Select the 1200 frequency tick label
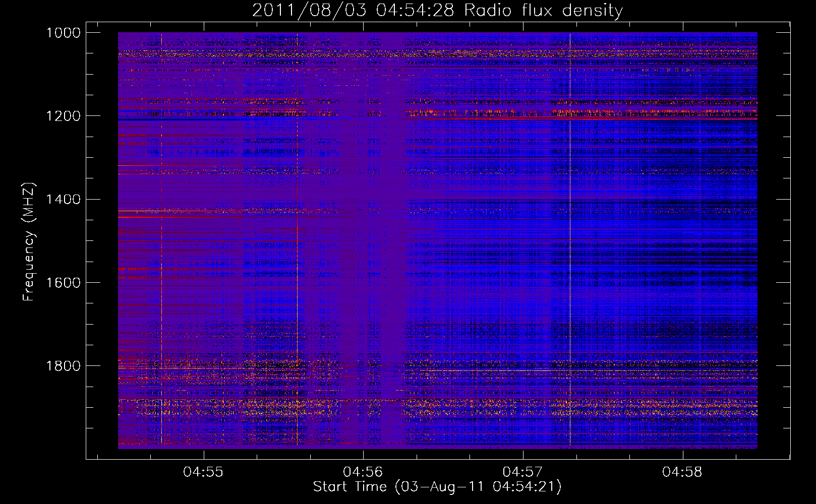 coord(64,116)
